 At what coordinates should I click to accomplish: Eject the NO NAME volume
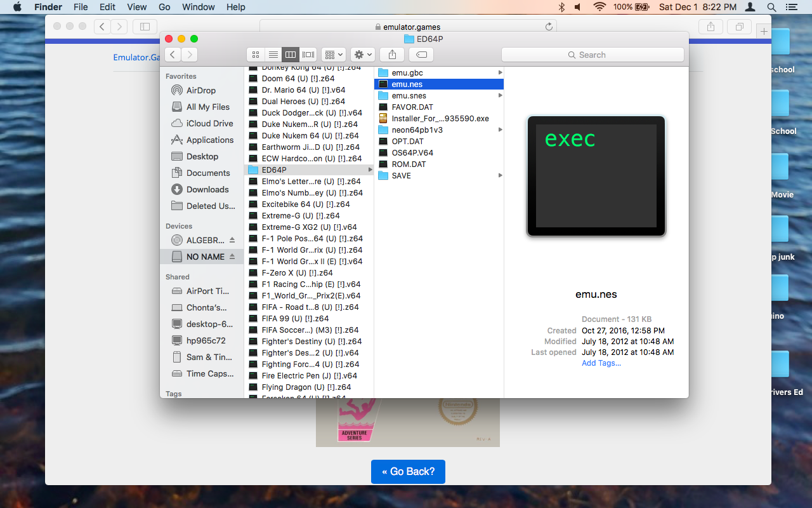coord(232,257)
